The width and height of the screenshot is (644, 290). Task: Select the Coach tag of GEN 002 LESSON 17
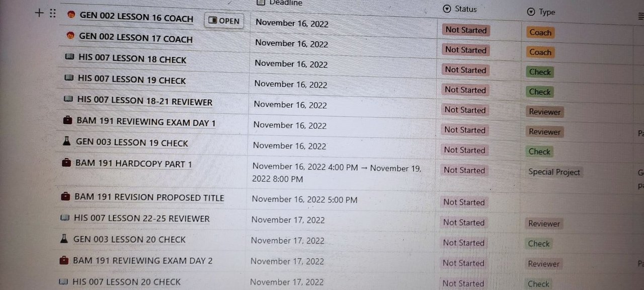[540, 52]
